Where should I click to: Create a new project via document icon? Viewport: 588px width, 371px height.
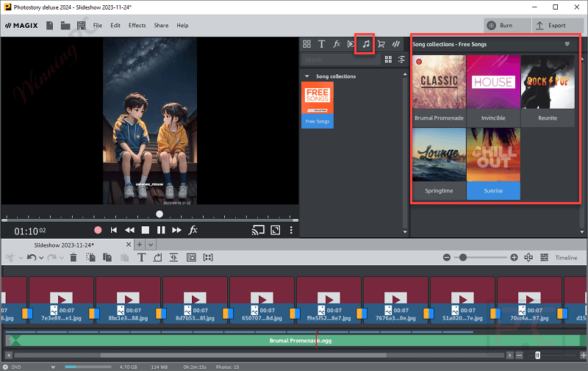coord(49,25)
